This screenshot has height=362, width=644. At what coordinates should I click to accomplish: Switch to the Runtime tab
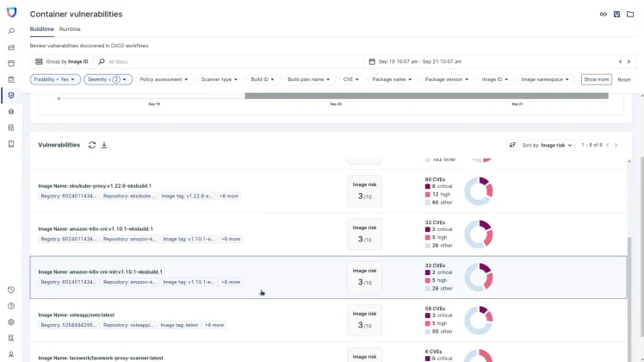pos(70,29)
